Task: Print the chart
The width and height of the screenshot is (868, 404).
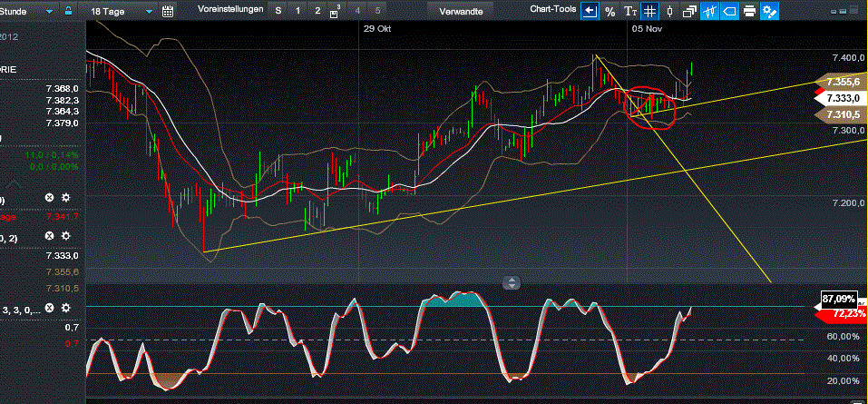Action: click(x=749, y=12)
